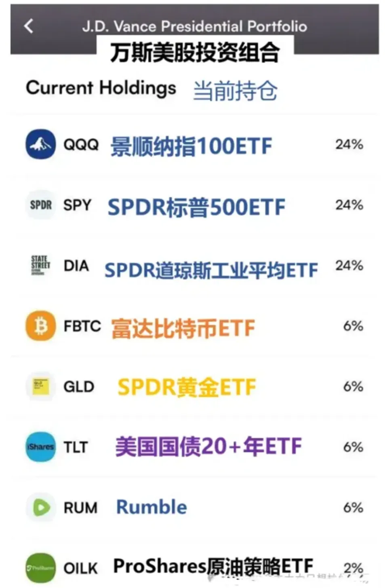Click the green Rumble play icon
This screenshot has height=588, width=385.
coord(40,508)
